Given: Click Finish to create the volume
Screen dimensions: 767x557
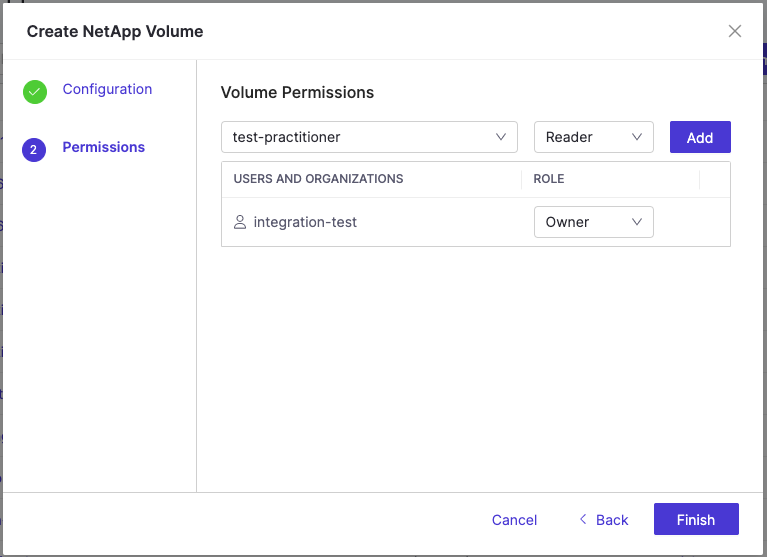Looking at the screenshot, I should [x=696, y=519].
